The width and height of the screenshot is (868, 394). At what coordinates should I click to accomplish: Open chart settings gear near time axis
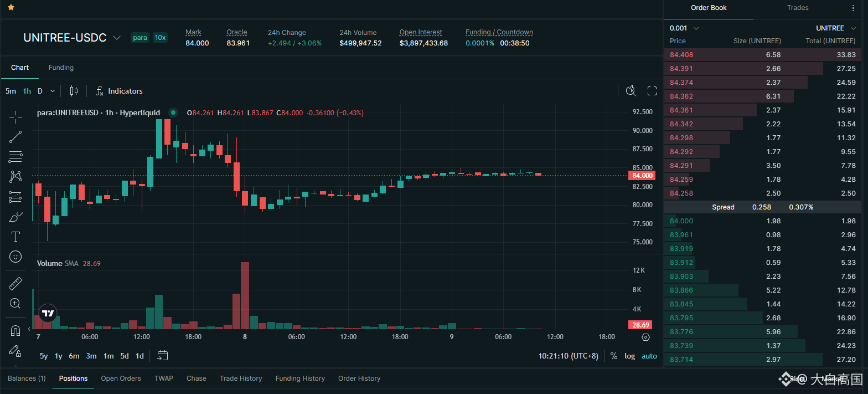click(x=645, y=337)
